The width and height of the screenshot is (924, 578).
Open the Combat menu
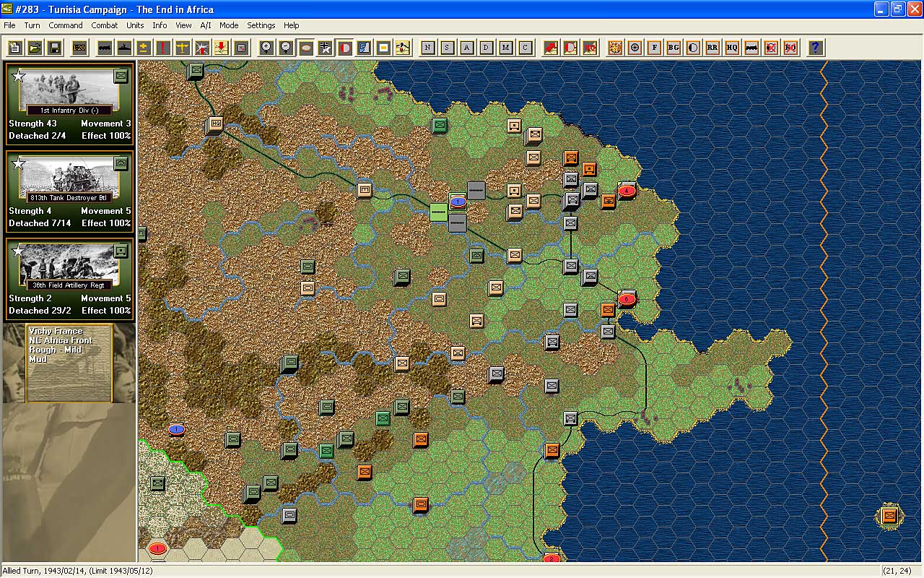pos(104,25)
